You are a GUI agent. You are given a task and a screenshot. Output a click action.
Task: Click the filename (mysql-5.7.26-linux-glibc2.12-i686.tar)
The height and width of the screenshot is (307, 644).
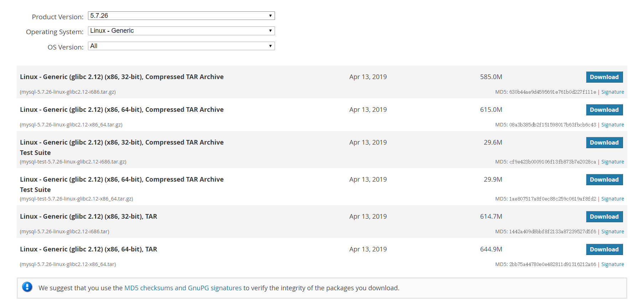(64, 231)
